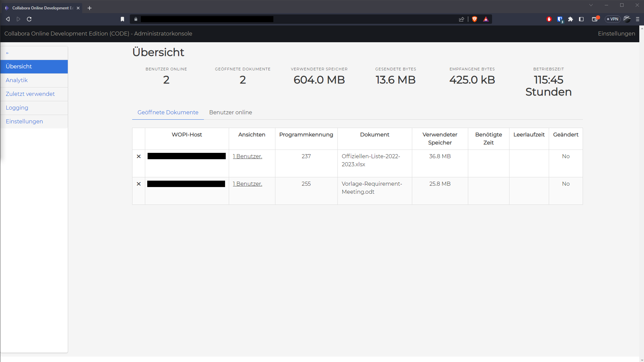
Task: Open the Brave Wallet icon
Action: 595,19
